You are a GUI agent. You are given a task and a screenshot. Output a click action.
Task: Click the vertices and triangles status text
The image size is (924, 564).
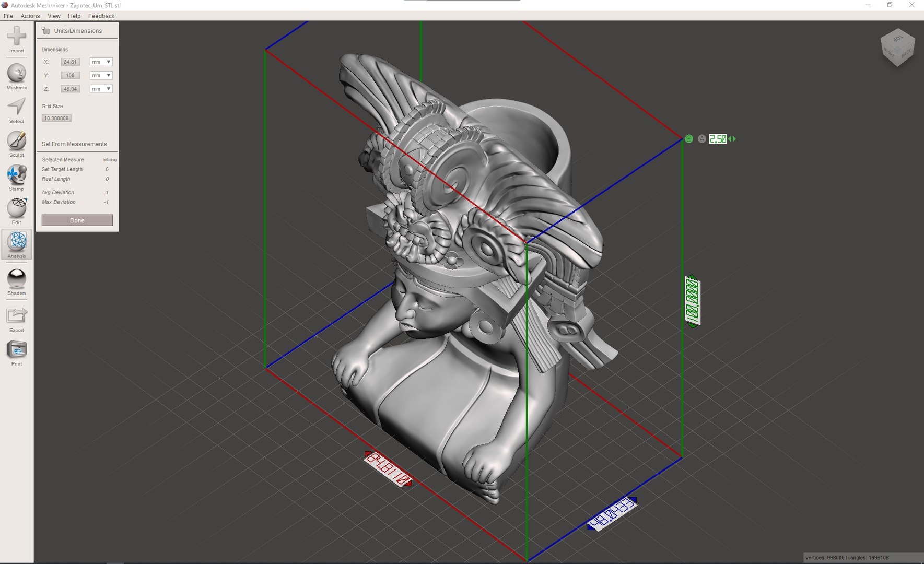click(x=847, y=558)
